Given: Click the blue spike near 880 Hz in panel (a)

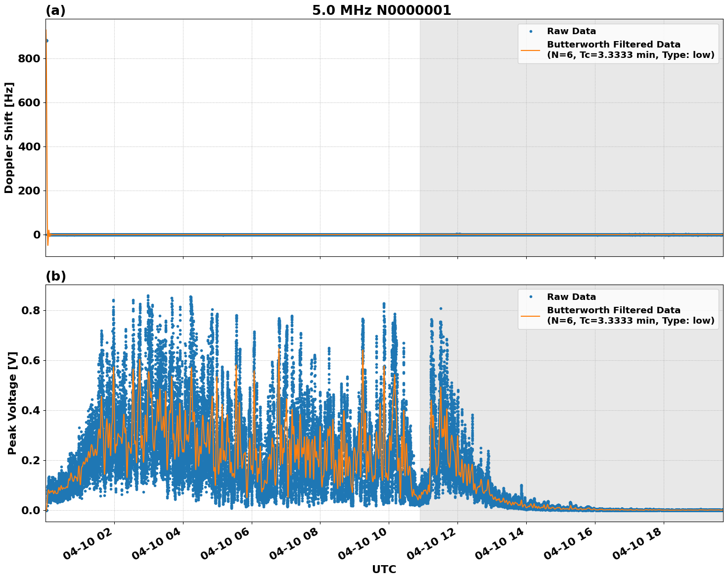Looking at the screenshot, I should [46, 41].
